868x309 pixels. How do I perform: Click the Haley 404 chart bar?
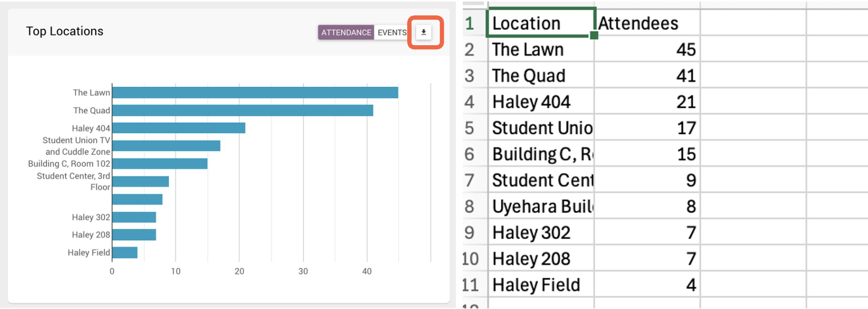[179, 128]
